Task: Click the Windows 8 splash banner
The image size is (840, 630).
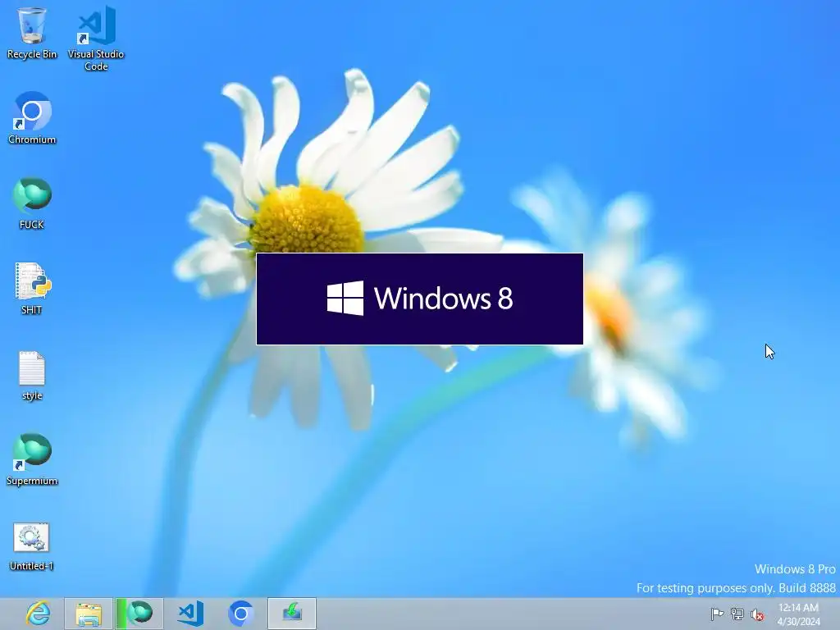Action: click(419, 299)
